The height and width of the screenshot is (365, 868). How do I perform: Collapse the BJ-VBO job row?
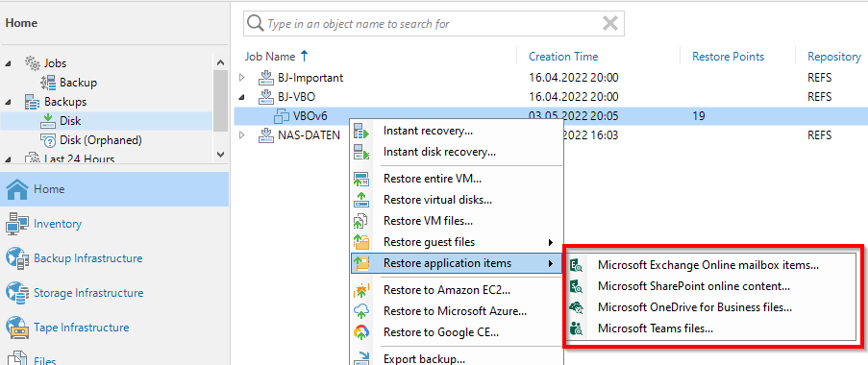pos(241,97)
